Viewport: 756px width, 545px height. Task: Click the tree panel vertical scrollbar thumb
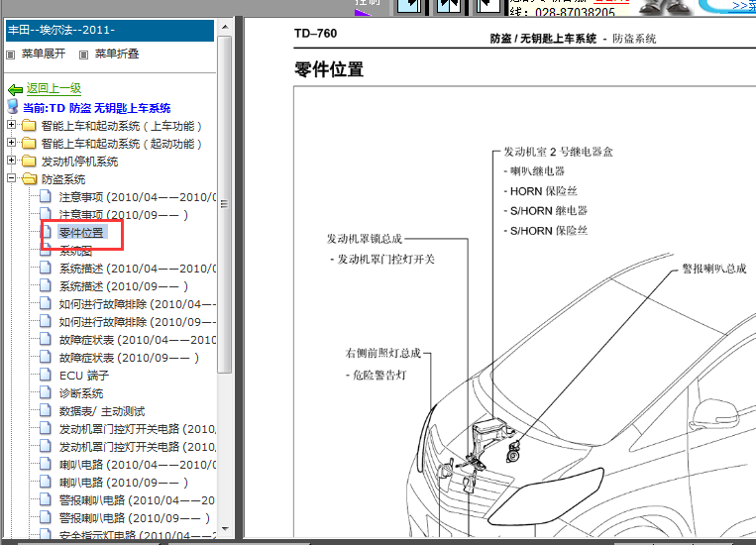225,203
